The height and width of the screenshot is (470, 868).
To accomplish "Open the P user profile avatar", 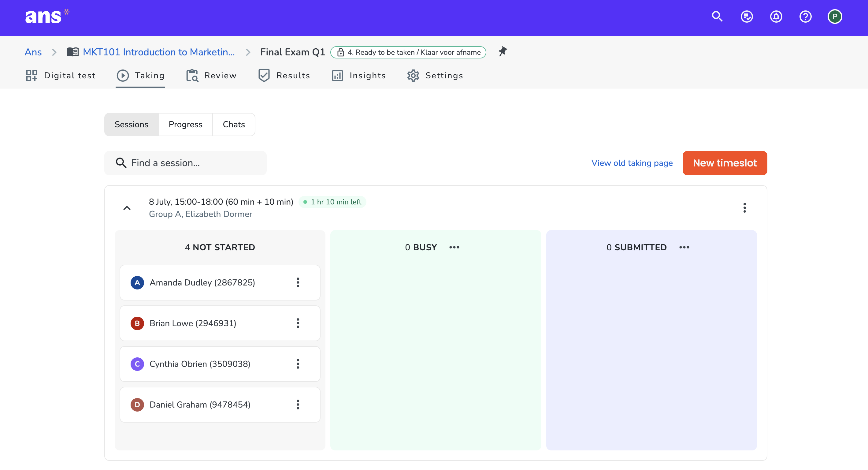I will click(x=835, y=17).
